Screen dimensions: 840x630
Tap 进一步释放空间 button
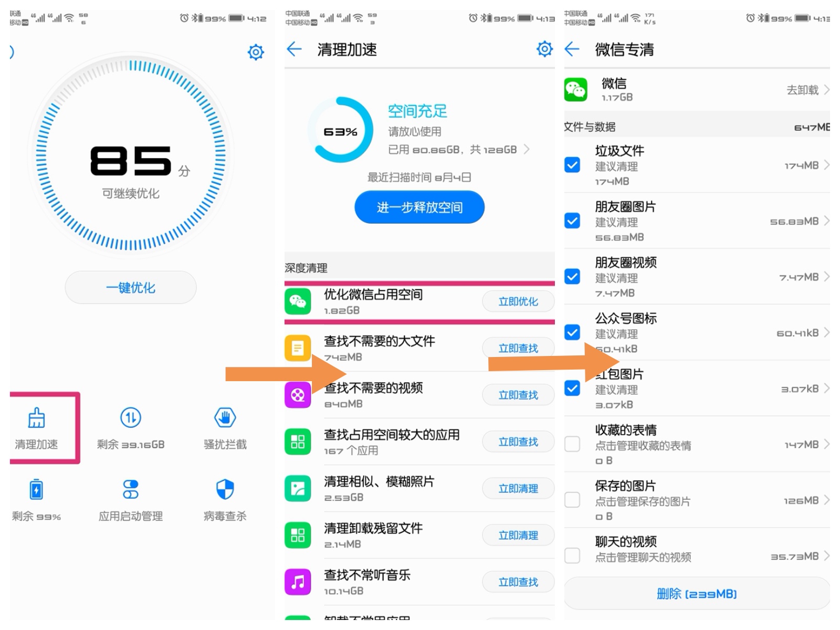tap(419, 207)
